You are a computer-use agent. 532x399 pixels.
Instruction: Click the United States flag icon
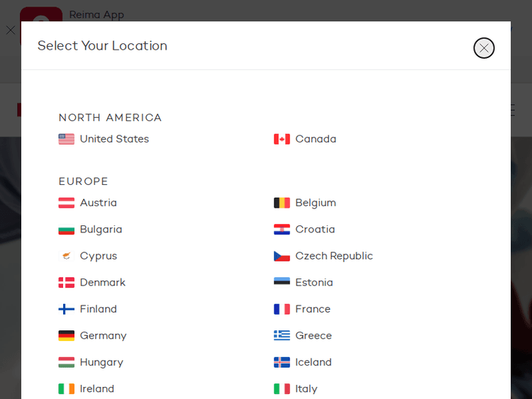[67, 139]
